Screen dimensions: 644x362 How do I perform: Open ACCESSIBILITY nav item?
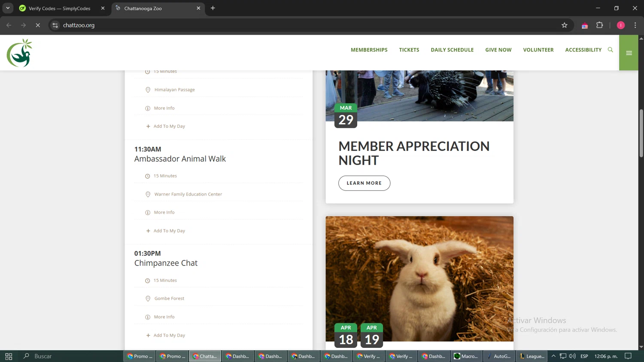(x=583, y=50)
